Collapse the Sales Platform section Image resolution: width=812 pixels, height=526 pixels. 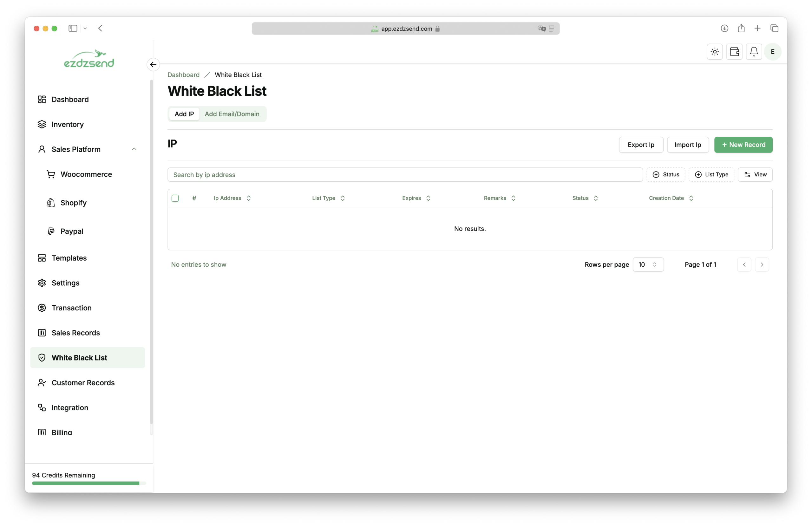coord(134,149)
